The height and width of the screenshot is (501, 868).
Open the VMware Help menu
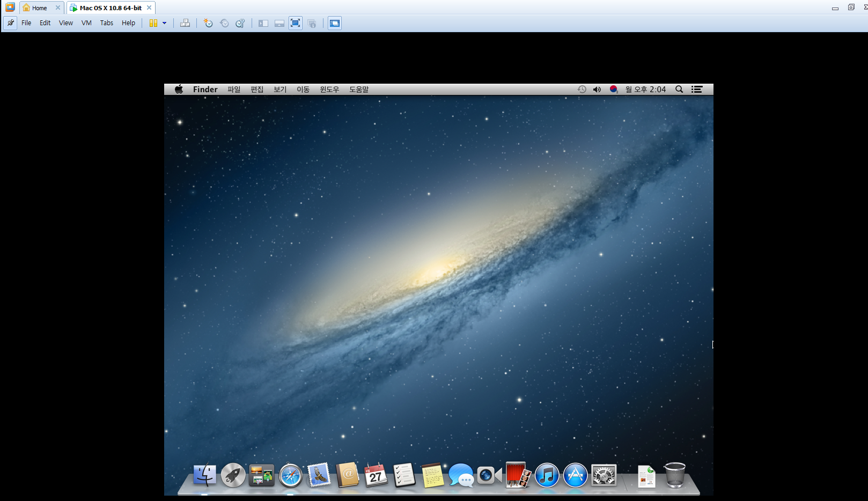click(129, 23)
